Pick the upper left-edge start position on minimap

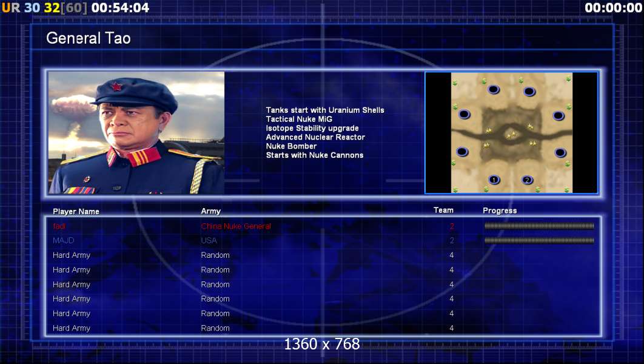464,114
